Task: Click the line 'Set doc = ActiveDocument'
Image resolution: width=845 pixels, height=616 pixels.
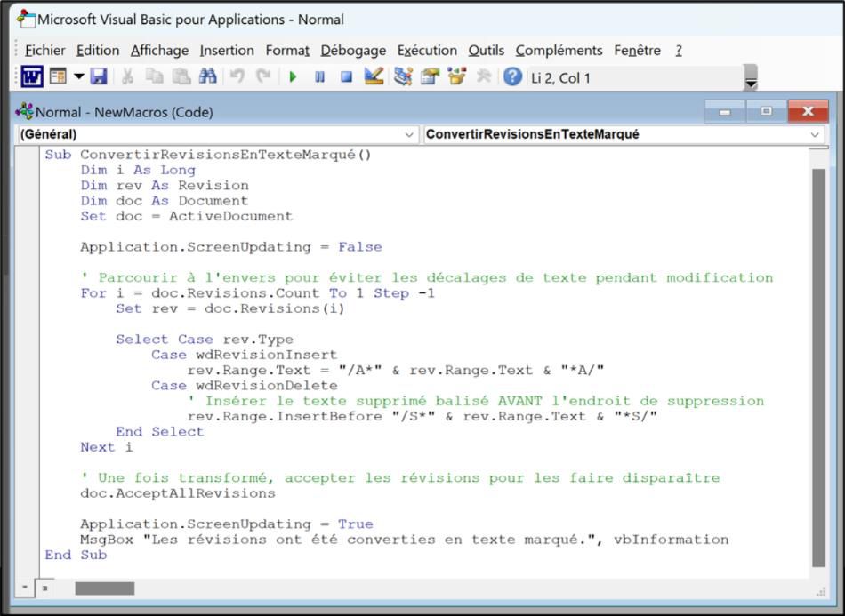Action: click(x=187, y=217)
